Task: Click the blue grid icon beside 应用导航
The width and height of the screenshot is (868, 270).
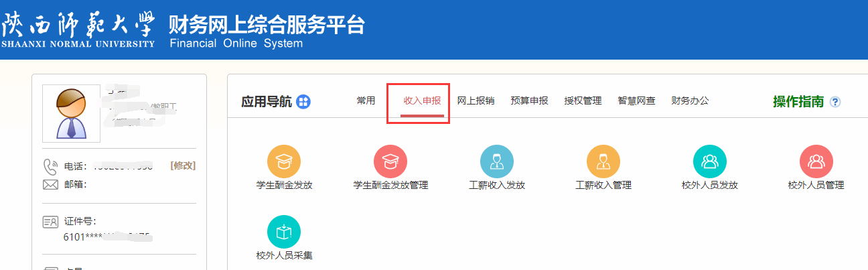Action: pyautogui.click(x=303, y=102)
